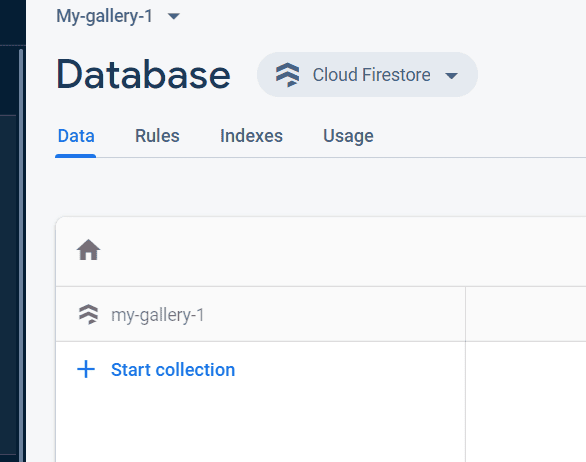Select the my-gallery-1 root database label
Viewport: 586px width, 462px height.
click(157, 315)
